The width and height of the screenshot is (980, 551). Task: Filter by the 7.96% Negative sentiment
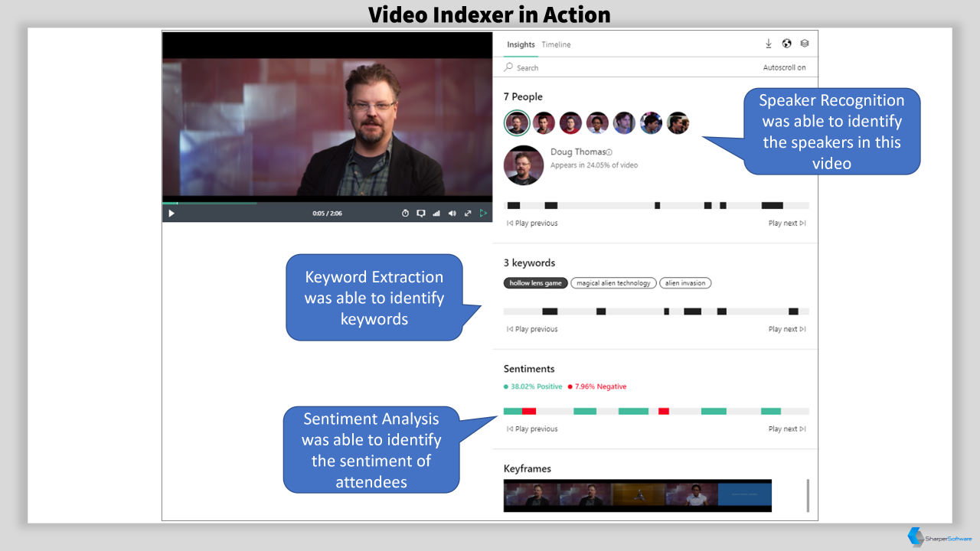[597, 386]
